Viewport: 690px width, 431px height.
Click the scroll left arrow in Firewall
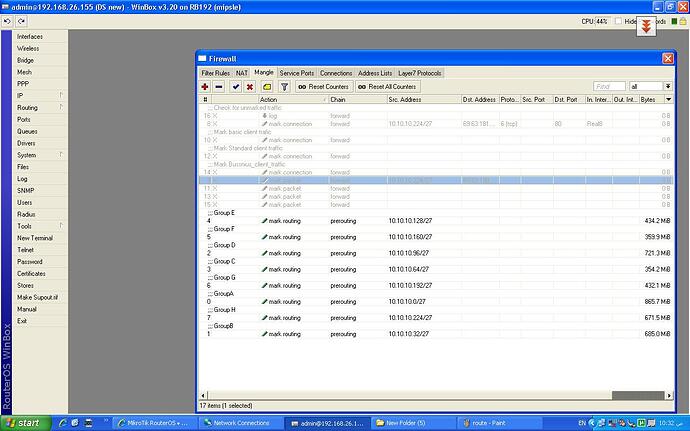coord(203,395)
